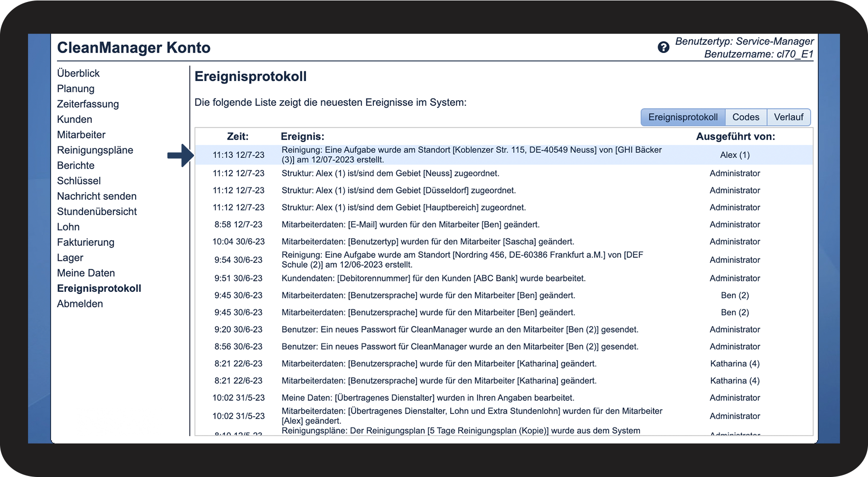Switch to the Codes tab
Viewport: 868px width, 477px height.
tap(746, 117)
